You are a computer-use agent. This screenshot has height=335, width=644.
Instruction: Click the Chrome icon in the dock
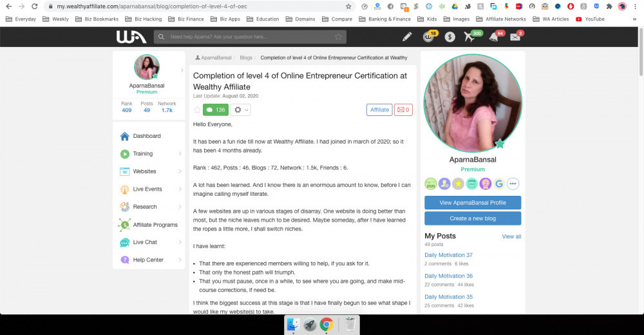coord(327,324)
